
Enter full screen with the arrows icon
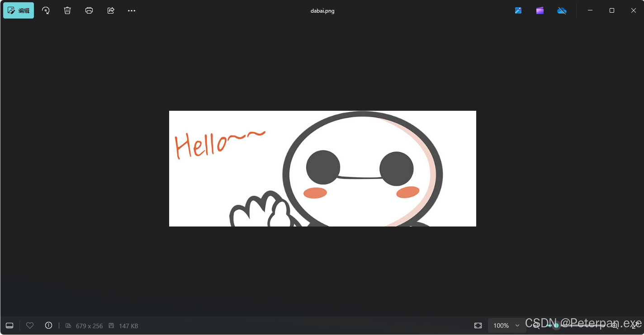coord(635,326)
